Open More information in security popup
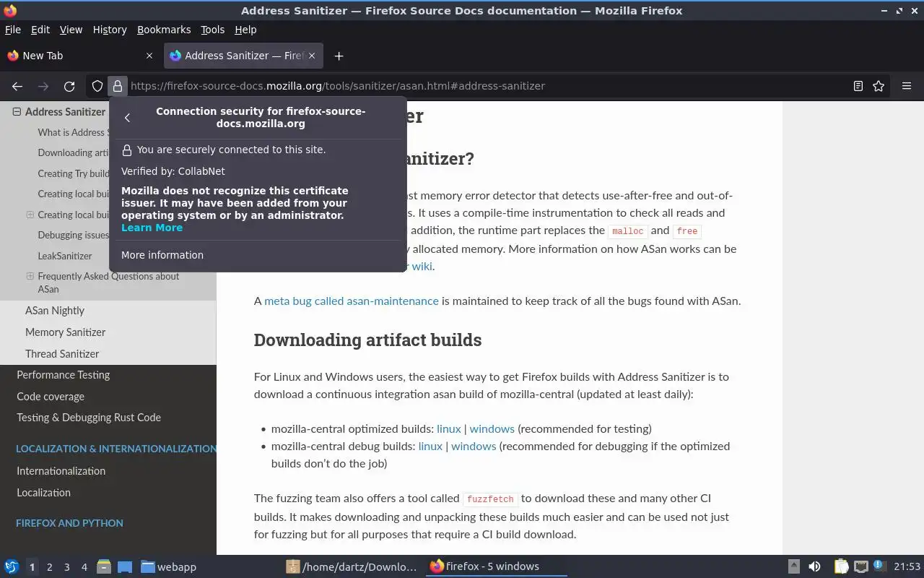This screenshot has width=924, height=578. (x=162, y=255)
